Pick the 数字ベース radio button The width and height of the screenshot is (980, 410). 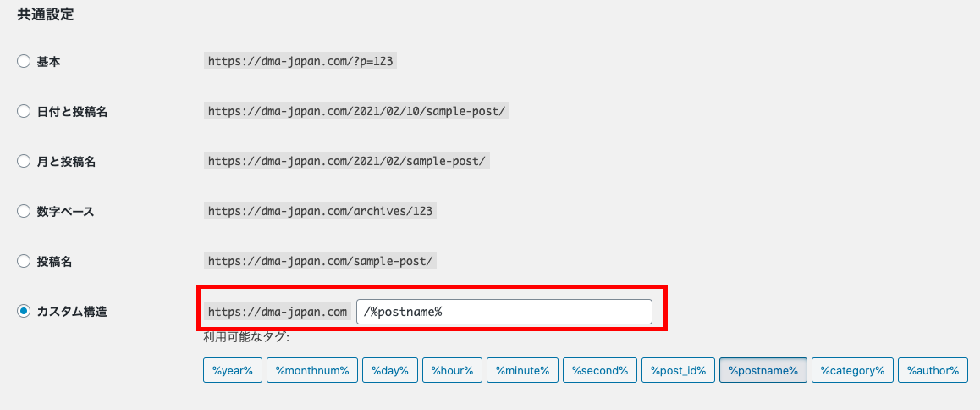click(x=24, y=212)
